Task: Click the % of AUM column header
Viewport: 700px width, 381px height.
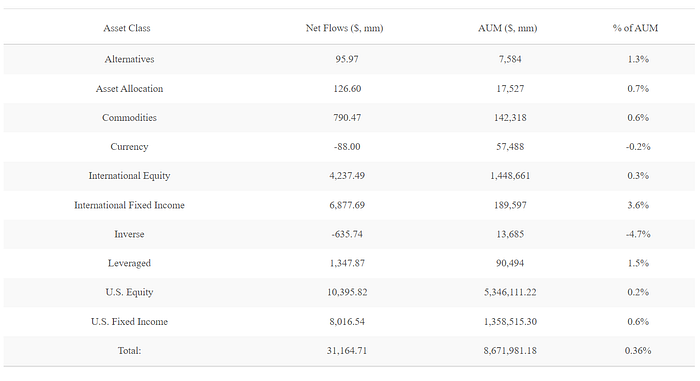Action: tap(635, 28)
